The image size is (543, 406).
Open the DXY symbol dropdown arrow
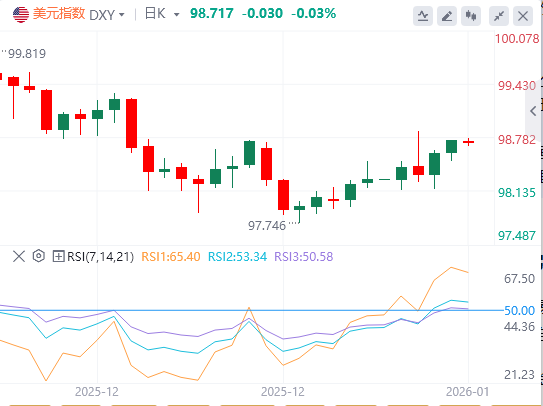tap(121, 15)
